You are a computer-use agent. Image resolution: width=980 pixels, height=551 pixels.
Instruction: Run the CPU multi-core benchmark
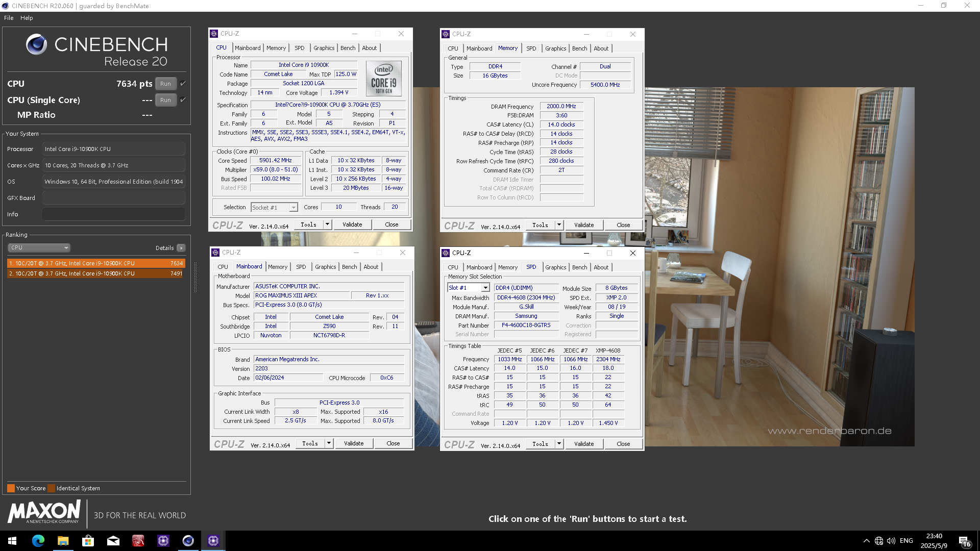point(165,84)
